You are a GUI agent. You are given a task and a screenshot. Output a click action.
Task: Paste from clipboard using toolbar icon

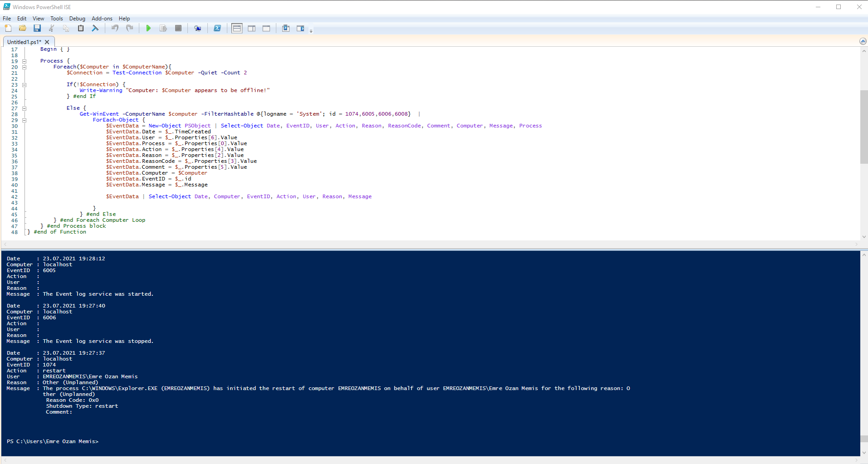81,28
